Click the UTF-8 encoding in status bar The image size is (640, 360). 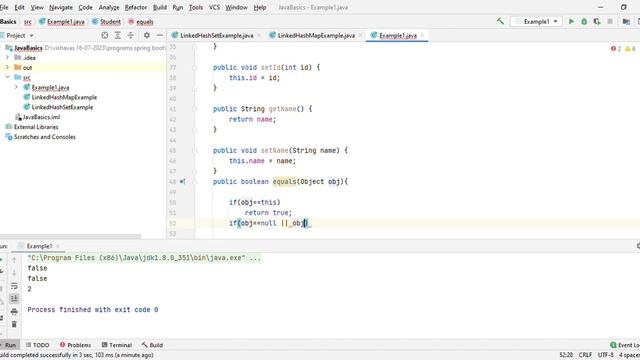pos(605,355)
